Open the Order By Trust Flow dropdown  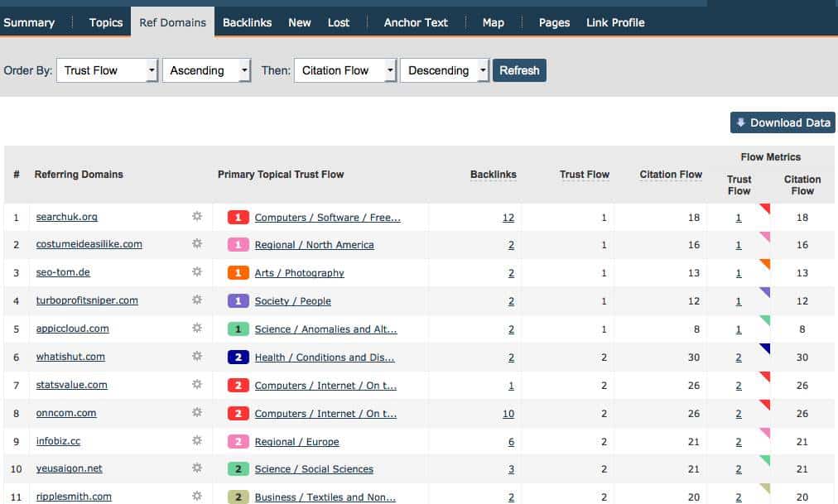click(107, 70)
